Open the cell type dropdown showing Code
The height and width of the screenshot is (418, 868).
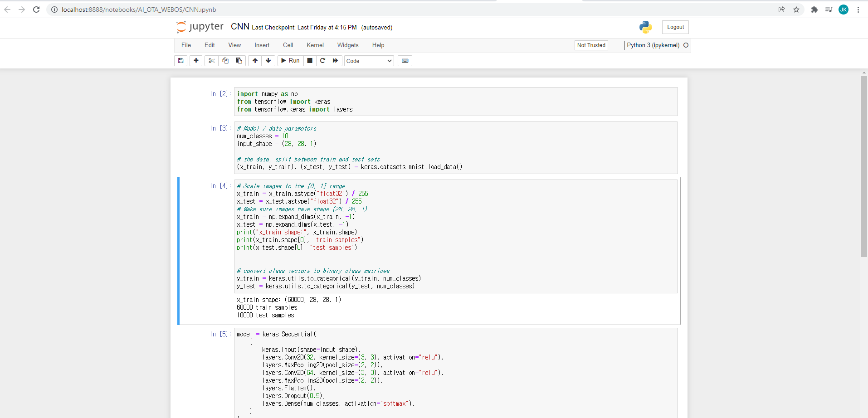[368, 60]
